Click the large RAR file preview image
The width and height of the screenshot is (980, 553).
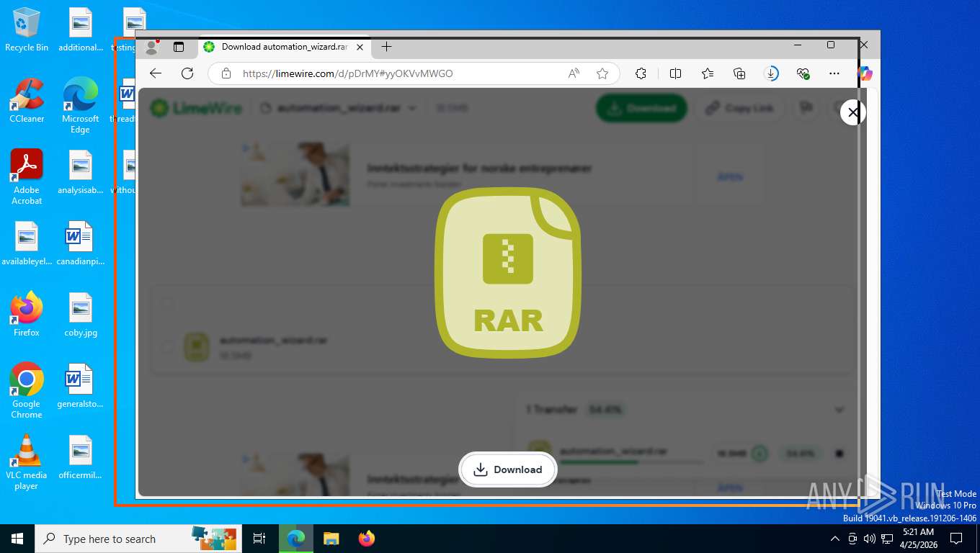[508, 273]
